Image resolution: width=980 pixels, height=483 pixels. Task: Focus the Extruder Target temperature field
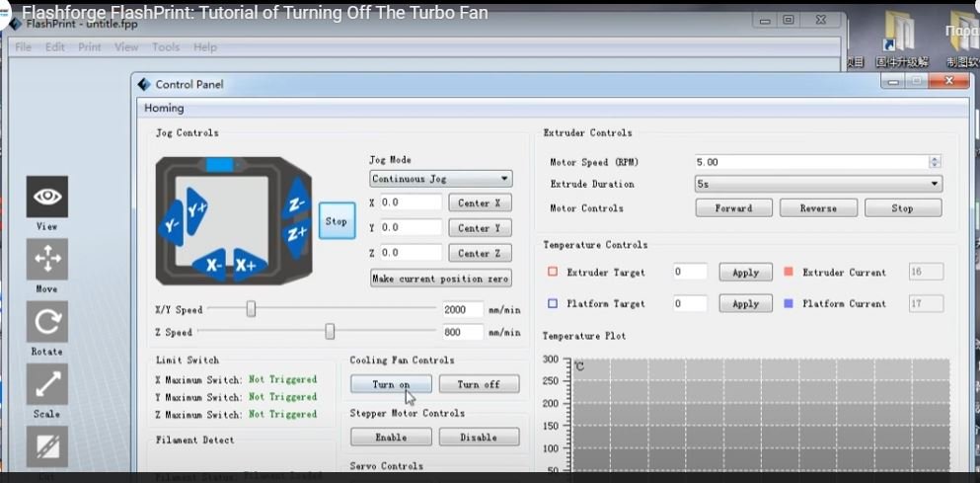point(690,273)
